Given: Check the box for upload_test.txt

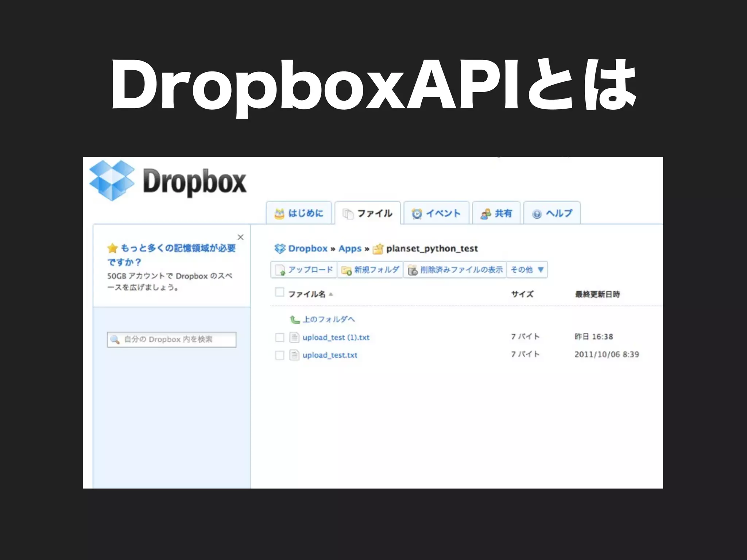Looking at the screenshot, I should 280,355.
